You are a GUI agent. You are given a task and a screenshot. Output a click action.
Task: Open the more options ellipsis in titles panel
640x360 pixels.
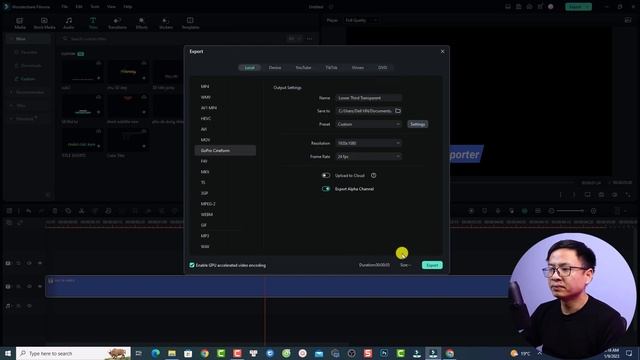click(309, 39)
